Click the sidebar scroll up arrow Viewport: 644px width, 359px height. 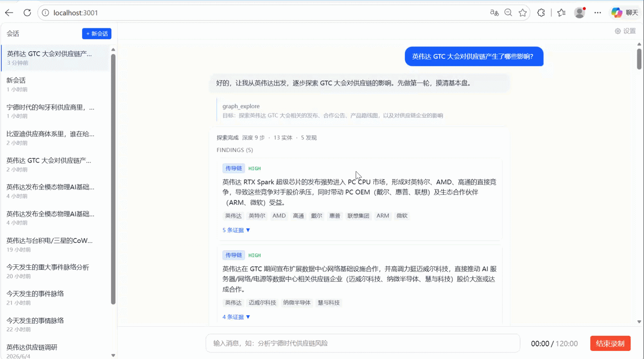pos(113,49)
